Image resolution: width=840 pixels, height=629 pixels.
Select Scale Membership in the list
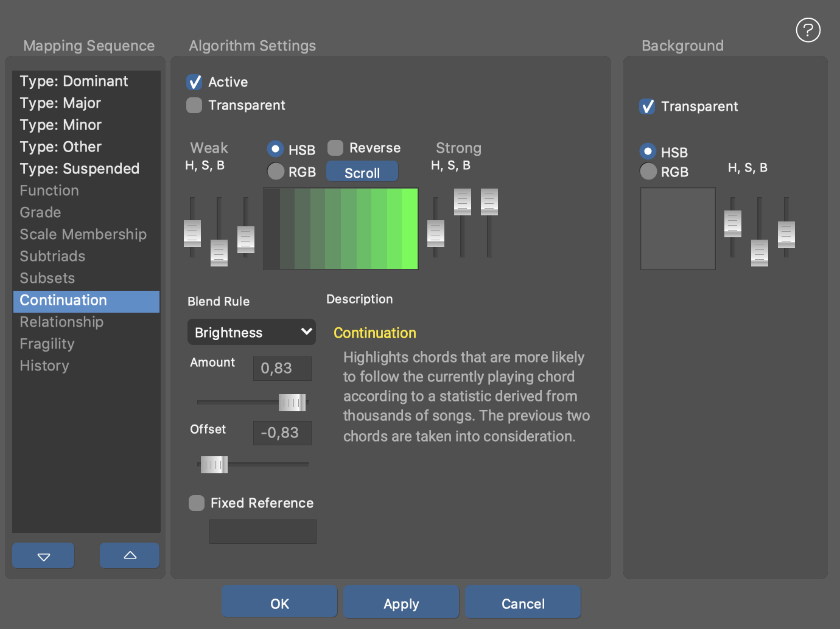point(83,235)
